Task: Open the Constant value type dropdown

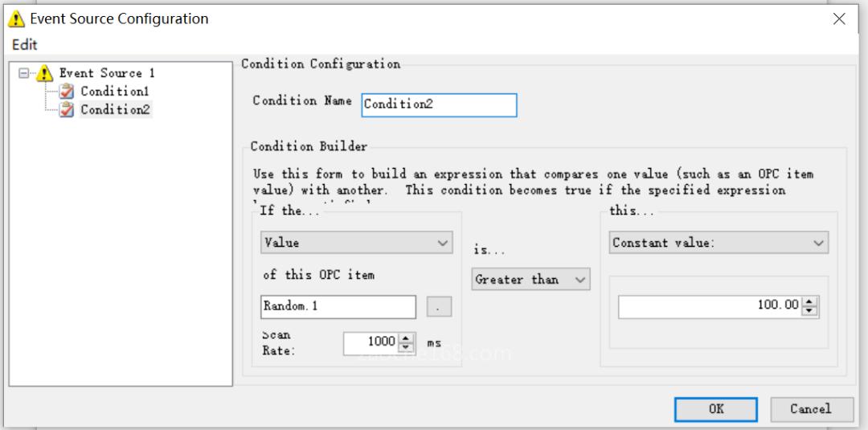Action: (x=719, y=242)
